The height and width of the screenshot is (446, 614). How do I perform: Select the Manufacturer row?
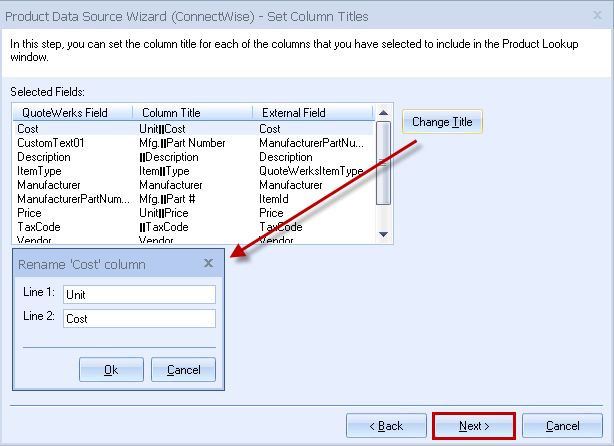[48, 185]
